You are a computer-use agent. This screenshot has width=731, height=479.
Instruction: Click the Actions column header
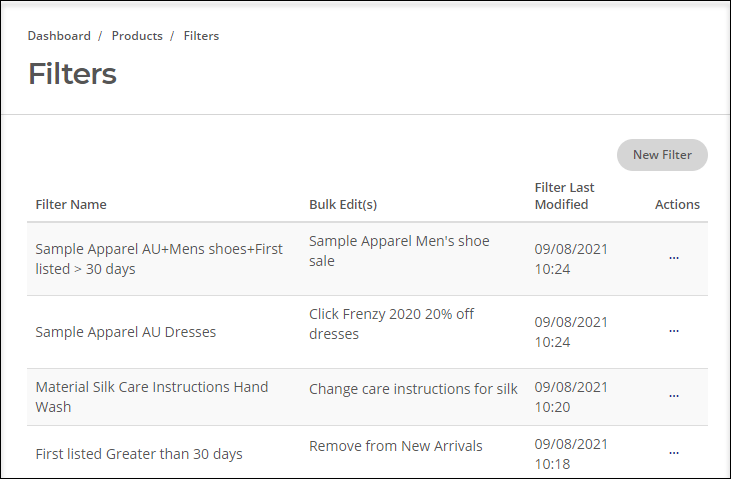pos(677,204)
